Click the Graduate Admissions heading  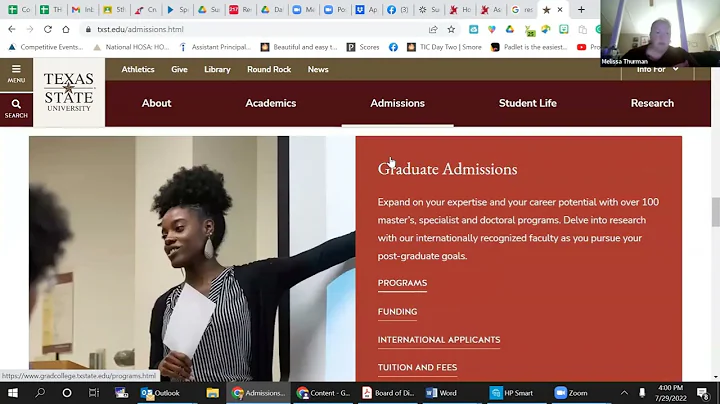pos(448,169)
